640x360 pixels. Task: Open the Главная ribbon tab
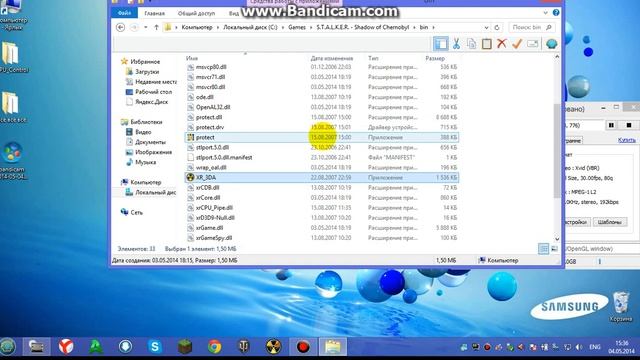point(154,13)
